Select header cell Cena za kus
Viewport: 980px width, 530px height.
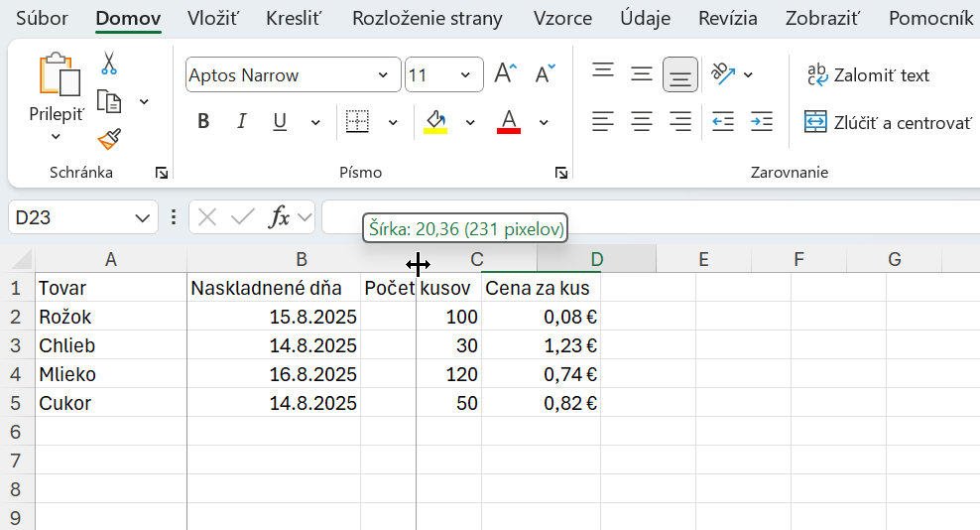click(542, 288)
